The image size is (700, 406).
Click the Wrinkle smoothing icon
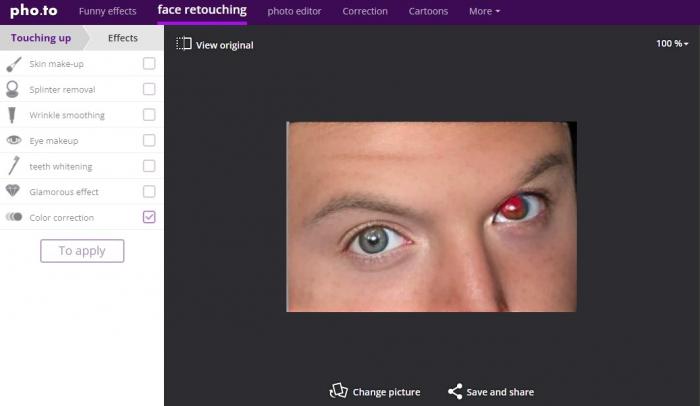coord(14,115)
